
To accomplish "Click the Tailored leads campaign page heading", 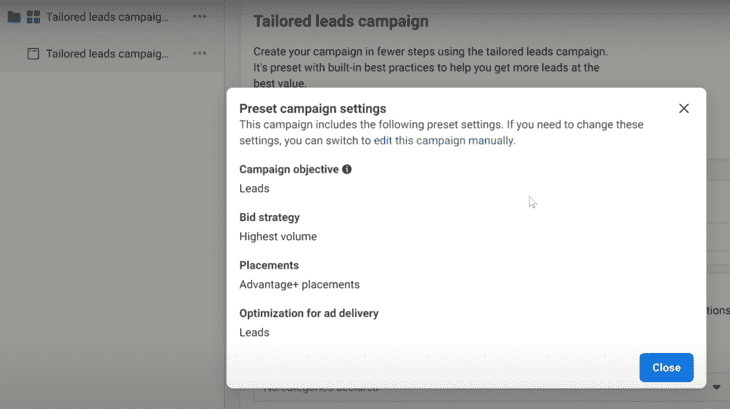I will 341,21.
